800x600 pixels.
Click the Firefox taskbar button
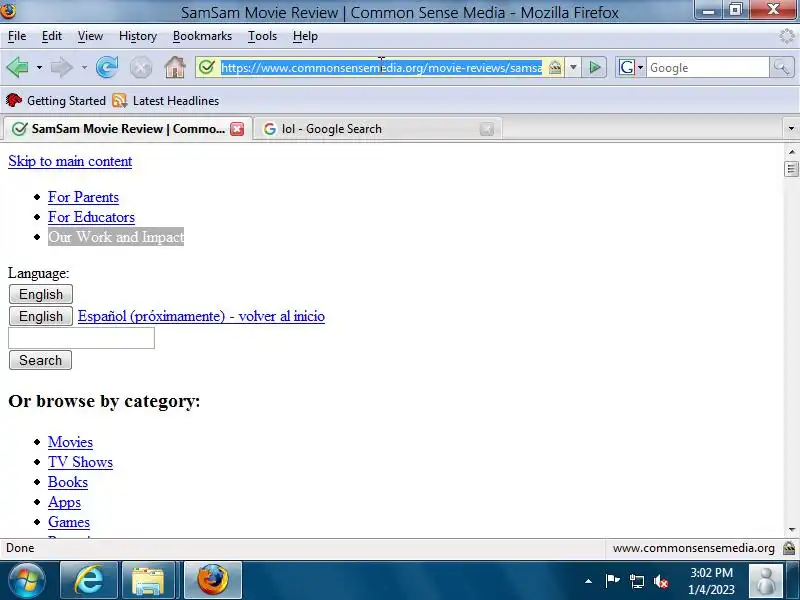pos(213,581)
